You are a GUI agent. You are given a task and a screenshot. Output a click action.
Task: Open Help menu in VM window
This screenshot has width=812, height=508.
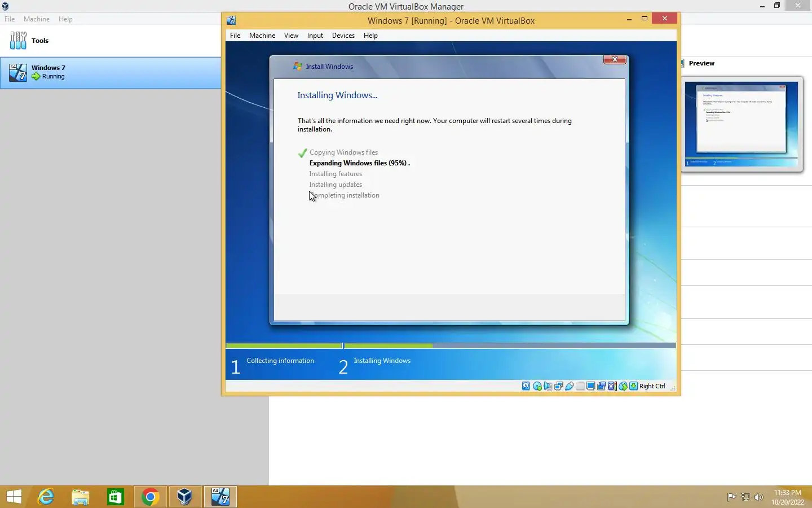click(370, 35)
